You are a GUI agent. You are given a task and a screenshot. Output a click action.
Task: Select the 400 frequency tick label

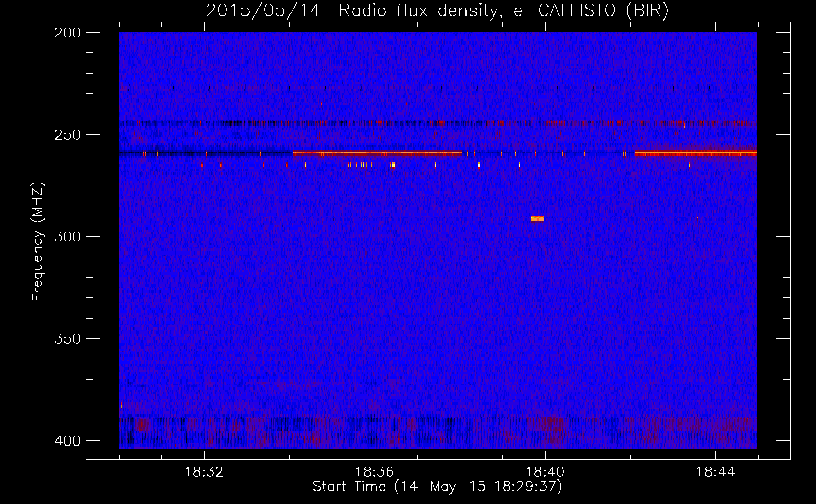68,440
